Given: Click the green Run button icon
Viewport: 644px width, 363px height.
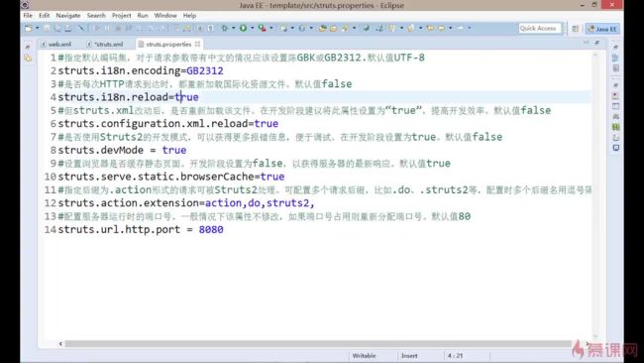Looking at the screenshot, I should point(243,28).
